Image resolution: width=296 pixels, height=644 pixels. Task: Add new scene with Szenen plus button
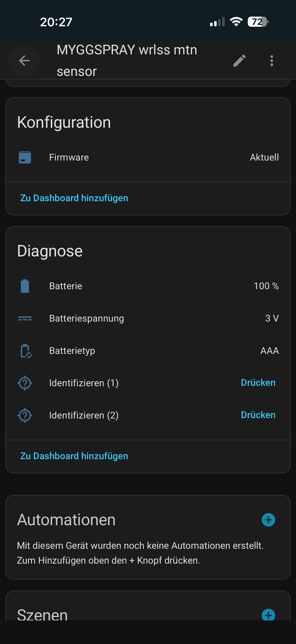(268, 615)
